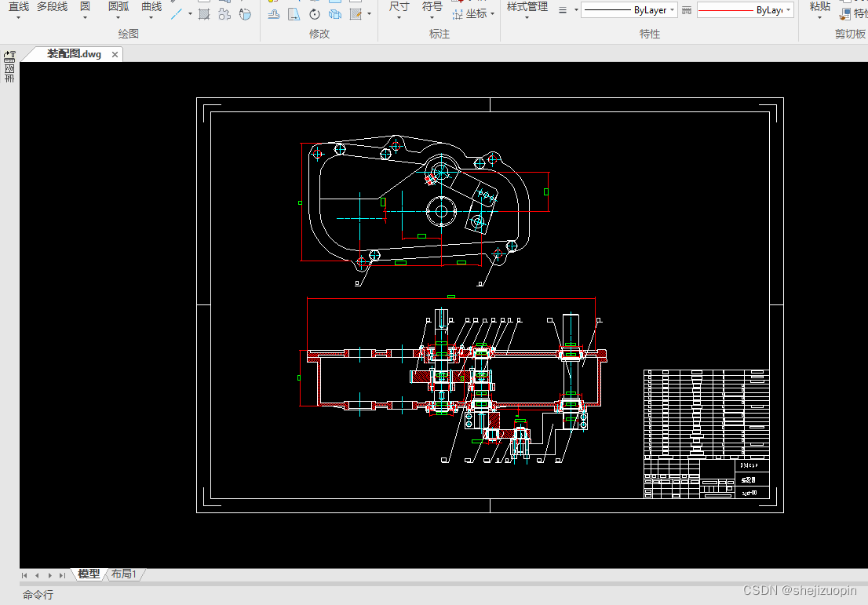
Task: Expand the arrow next to the diagonal line icon
Action: pos(190,14)
